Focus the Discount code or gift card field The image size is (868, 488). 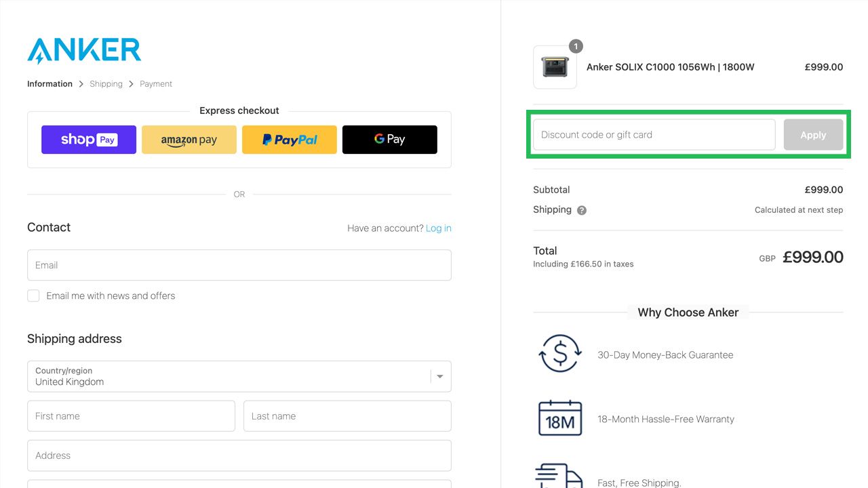(654, 135)
